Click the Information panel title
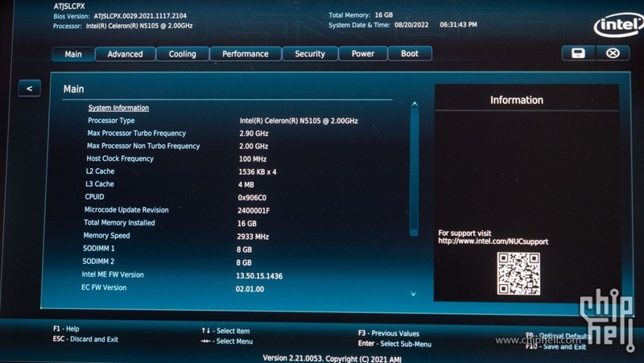Viewport: 644px width, 363px height. point(517,100)
